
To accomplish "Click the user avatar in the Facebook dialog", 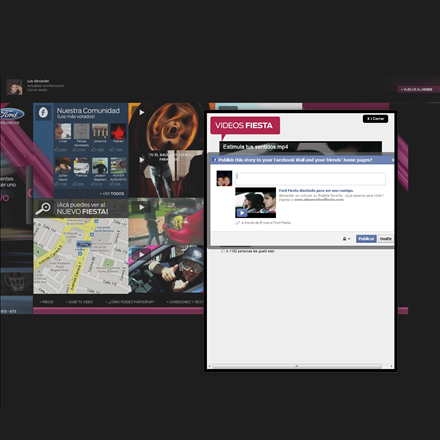I will point(224,178).
